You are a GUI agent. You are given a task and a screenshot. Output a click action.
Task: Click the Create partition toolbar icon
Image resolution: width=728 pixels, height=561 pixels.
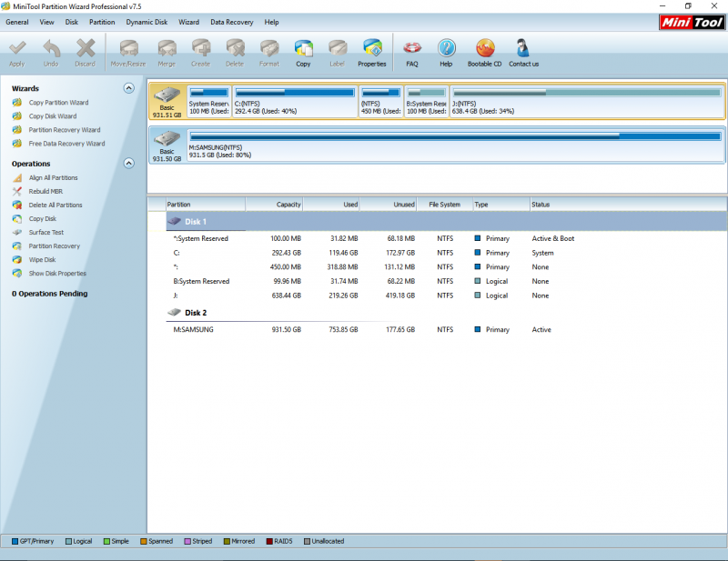click(201, 48)
